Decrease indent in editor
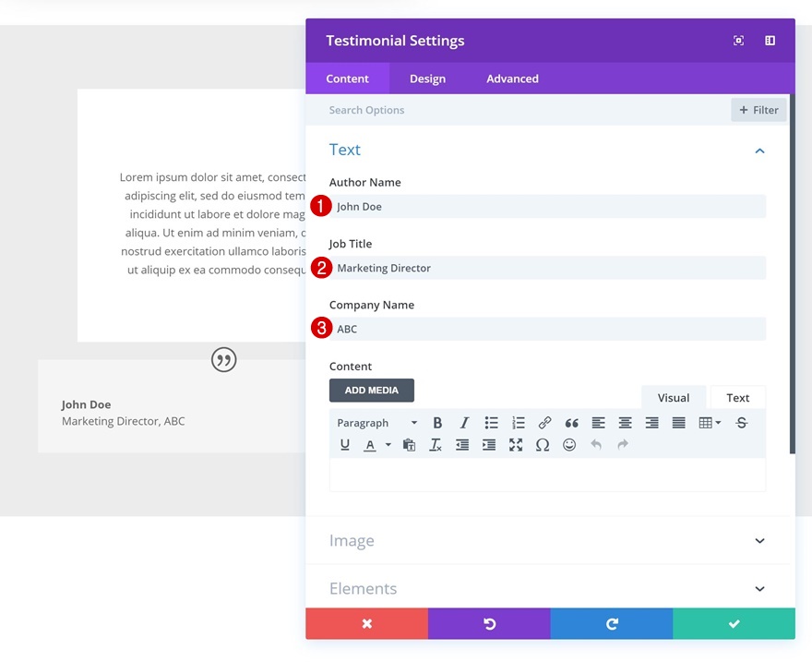Screen dimensions: 812x662 462,445
